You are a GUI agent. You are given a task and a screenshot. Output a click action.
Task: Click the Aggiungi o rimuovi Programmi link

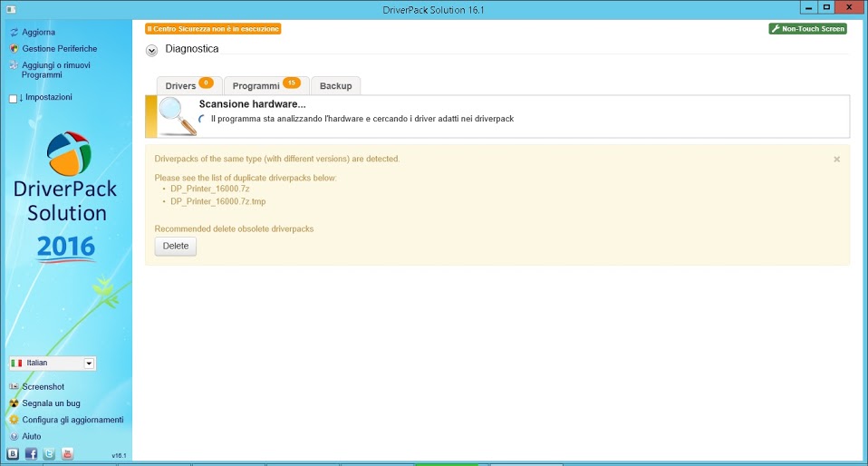point(56,70)
